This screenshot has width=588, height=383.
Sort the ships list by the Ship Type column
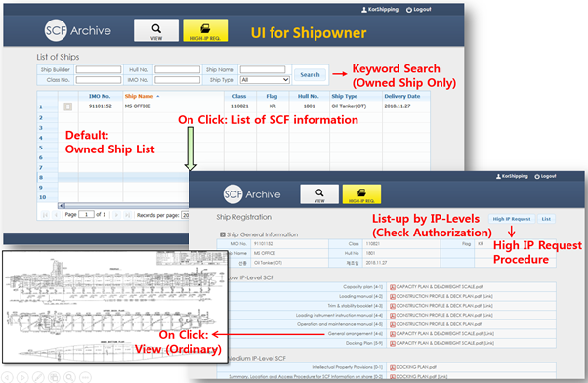[x=344, y=96]
